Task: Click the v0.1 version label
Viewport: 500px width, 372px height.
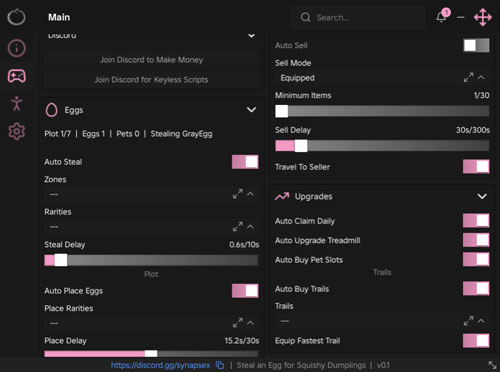Action: click(x=383, y=365)
